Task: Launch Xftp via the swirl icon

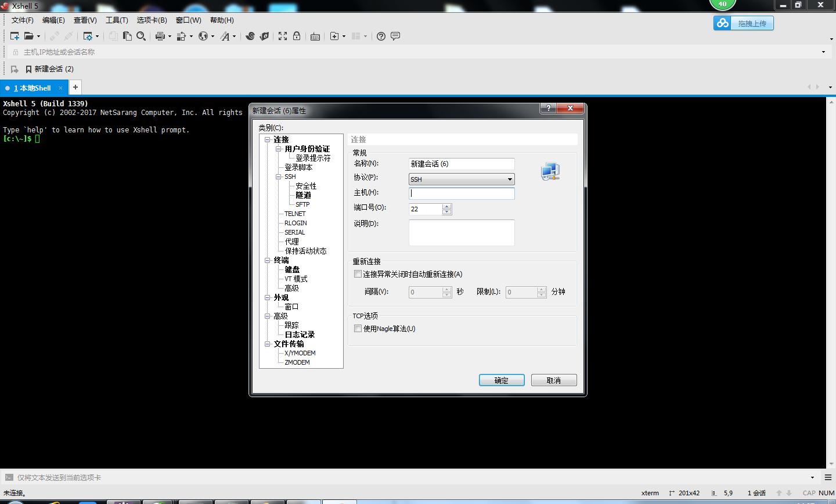Action: 250,36
